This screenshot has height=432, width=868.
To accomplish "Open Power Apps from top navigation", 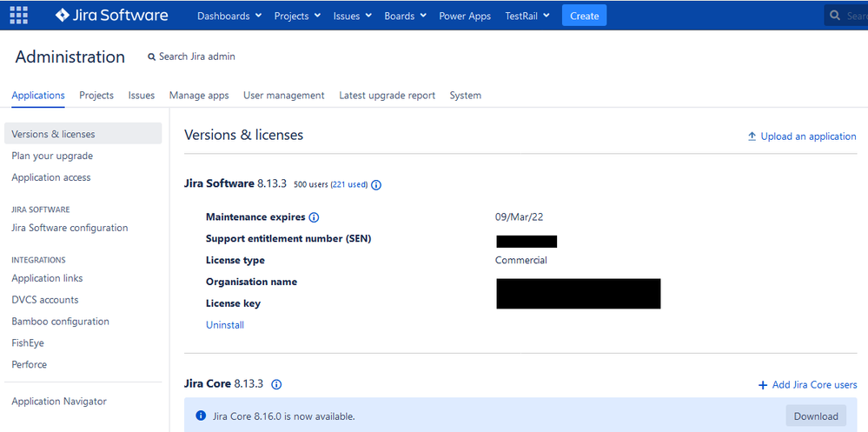I will click(465, 16).
